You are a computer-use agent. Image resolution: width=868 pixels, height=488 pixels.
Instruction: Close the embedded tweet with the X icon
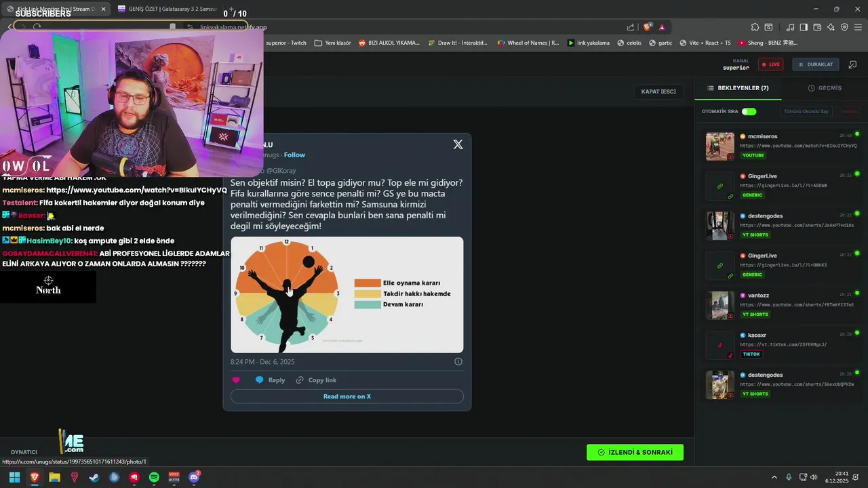point(458,144)
